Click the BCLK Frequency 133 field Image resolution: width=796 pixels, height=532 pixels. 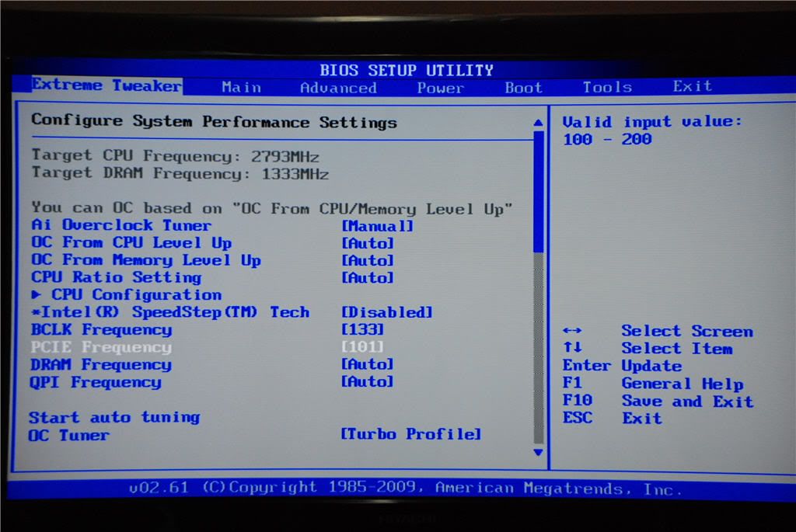point(362,330)
